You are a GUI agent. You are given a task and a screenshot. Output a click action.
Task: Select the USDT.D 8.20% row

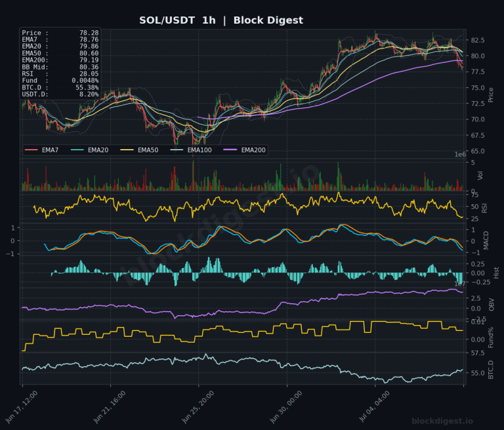pos(60,95)
